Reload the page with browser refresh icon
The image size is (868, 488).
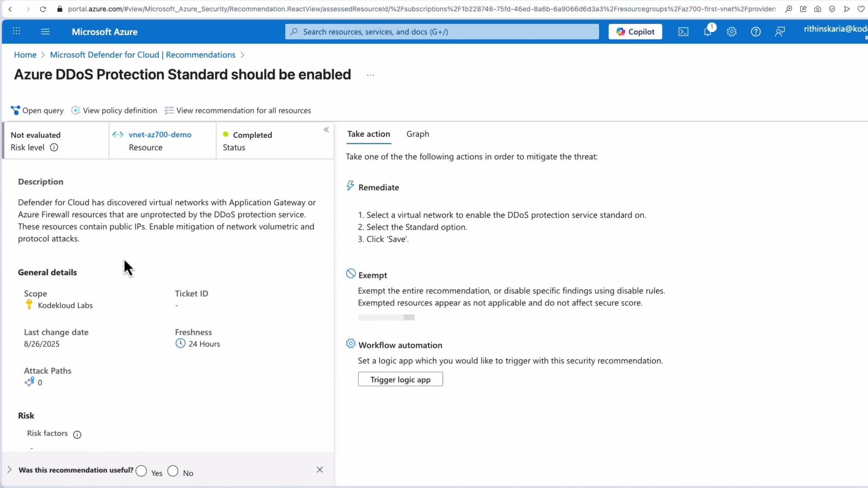[43, 9]
